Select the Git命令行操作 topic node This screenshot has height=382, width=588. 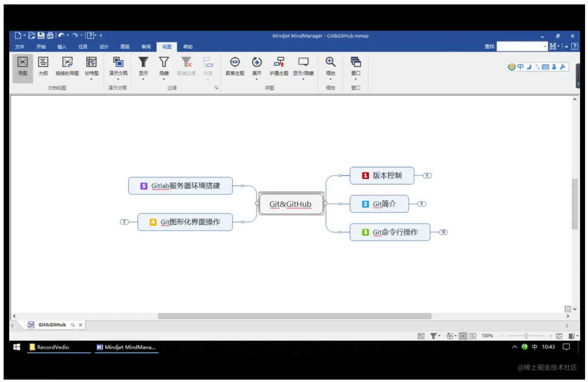tap(390, 232)
